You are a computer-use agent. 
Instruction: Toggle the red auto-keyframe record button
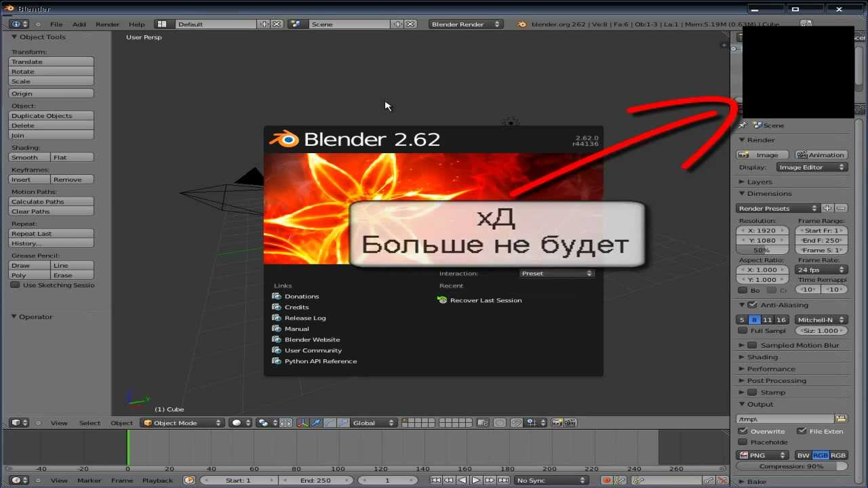tap(607, 480)
